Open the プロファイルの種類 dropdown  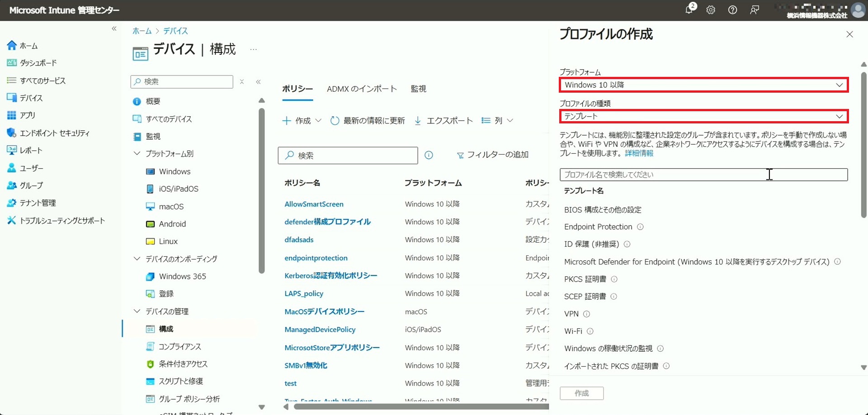click(703, 116)
